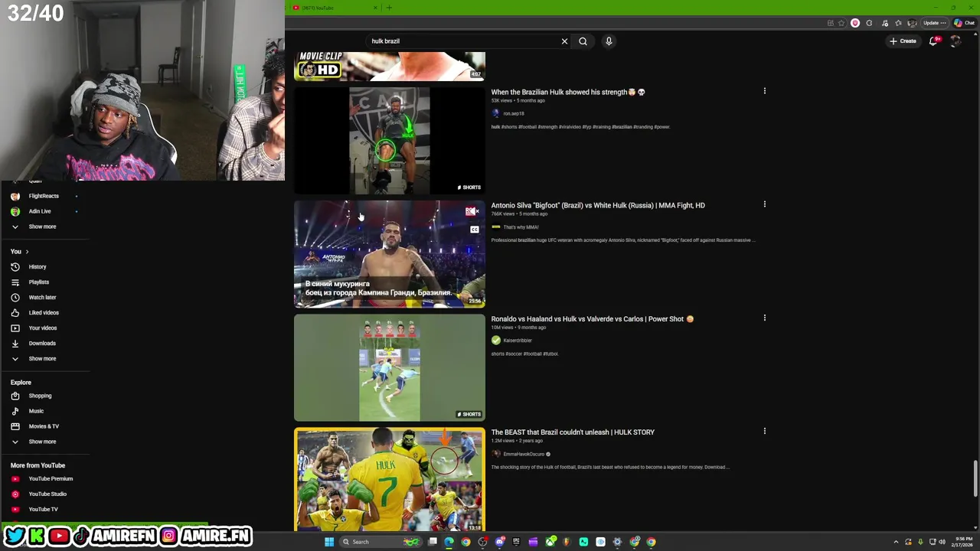Open the You section chevron
Screen dimensions: 980x551
tap(27, 252)
